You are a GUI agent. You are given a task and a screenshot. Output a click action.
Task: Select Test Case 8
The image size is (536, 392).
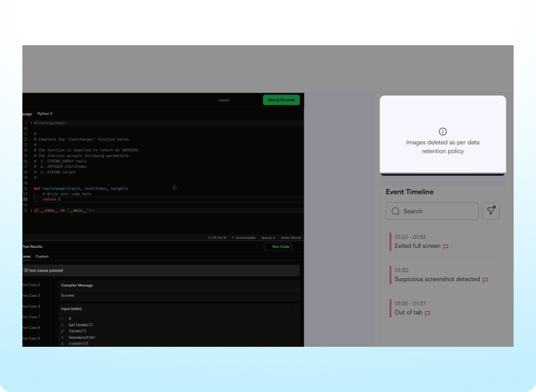(x=31, y=327)
